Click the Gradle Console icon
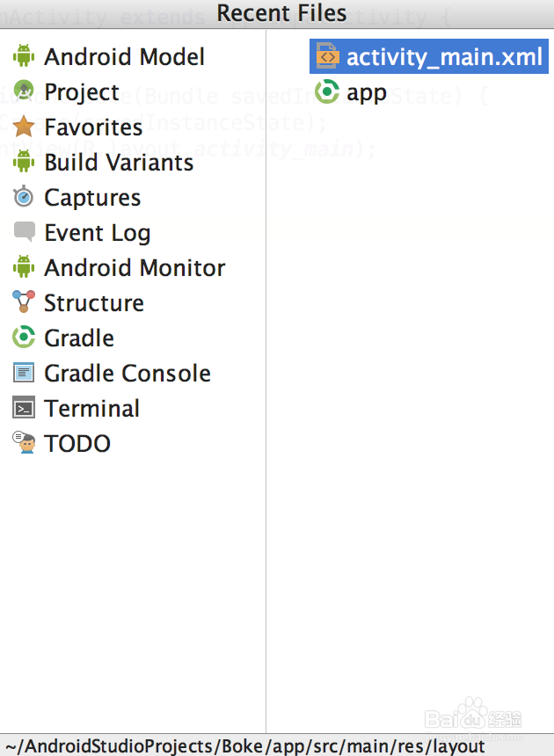This screenshot has height=756, width=554. (x=23, y=373)
